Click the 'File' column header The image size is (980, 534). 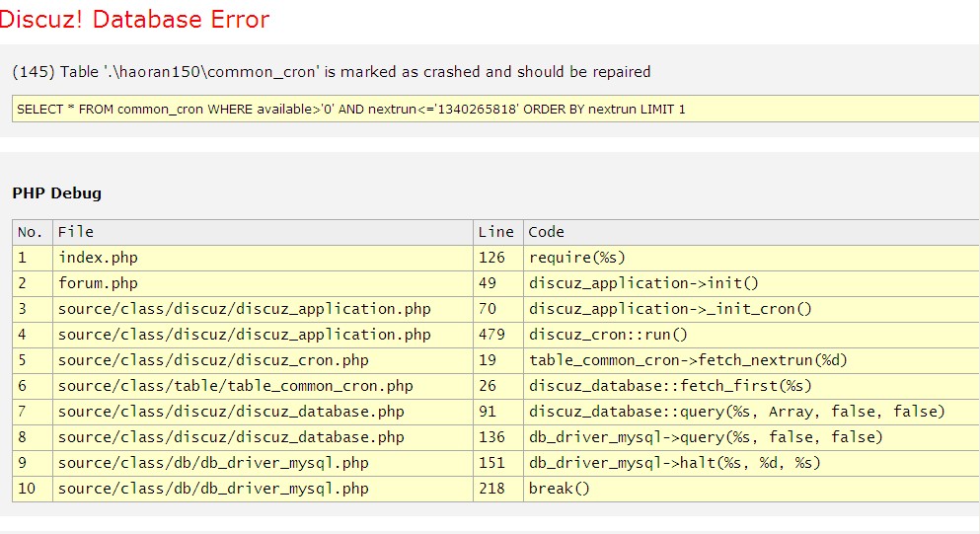(x=264, y=232)
